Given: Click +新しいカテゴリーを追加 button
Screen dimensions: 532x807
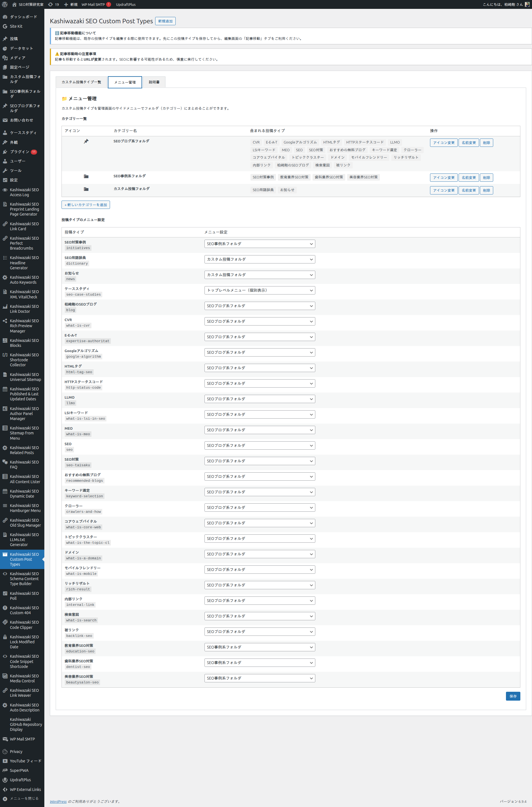Looking at the screenshot, I should (86, 205).
